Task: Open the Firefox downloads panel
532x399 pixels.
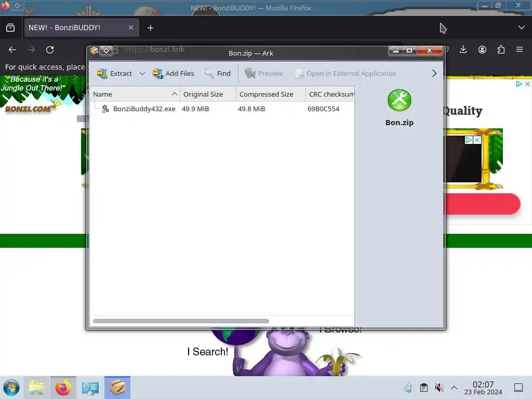Action: [463, 49]
